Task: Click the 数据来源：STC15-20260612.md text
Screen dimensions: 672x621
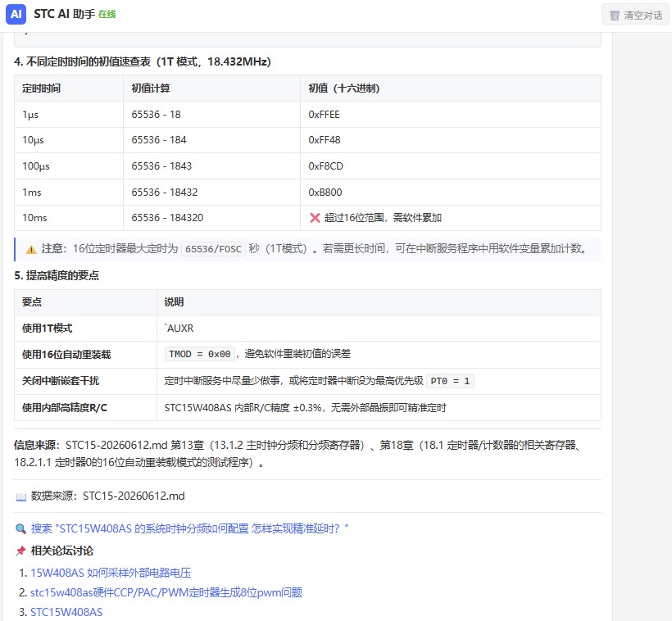Action: coord(107,496)
